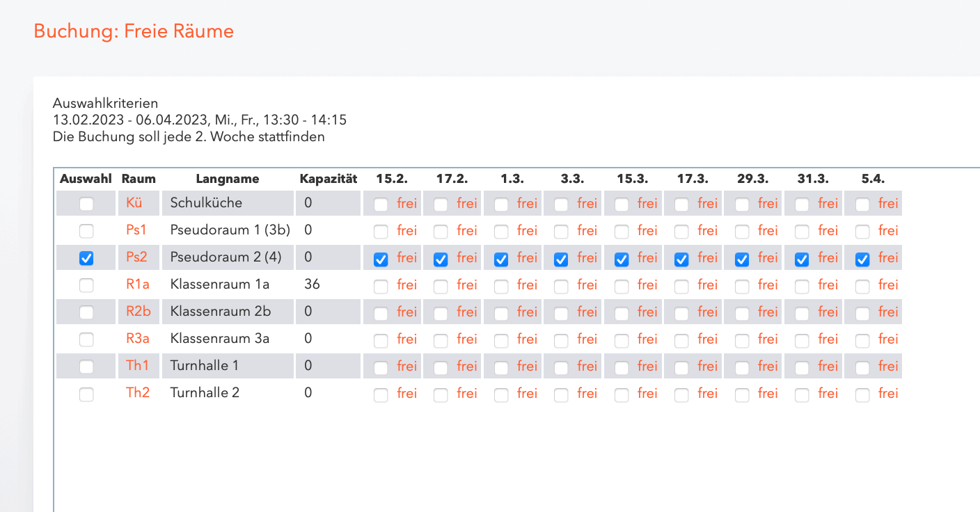The width and height of the screenshot is (980, 512).
Task: Check the Auswahl checkbox for Turnhalle 2
Action: pos(86,394)
